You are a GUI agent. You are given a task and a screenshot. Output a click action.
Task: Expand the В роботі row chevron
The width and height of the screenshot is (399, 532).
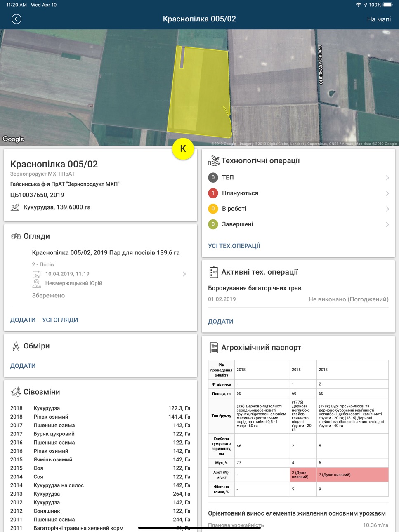pyautogui.click(x=387, y=209)
